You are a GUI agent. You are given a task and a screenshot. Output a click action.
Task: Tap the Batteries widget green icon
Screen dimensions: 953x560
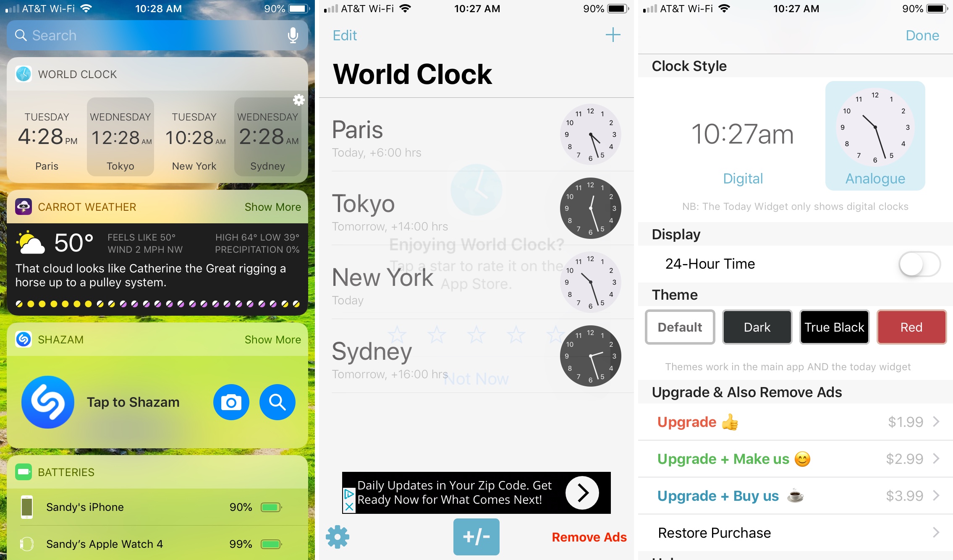24,472
